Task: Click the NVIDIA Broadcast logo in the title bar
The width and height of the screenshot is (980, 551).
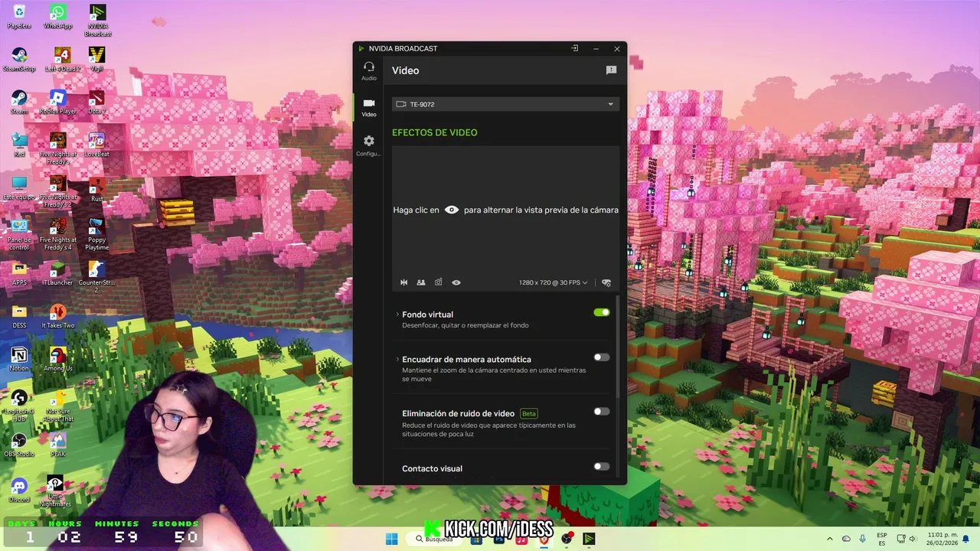Action: click(x=361, y=48)
